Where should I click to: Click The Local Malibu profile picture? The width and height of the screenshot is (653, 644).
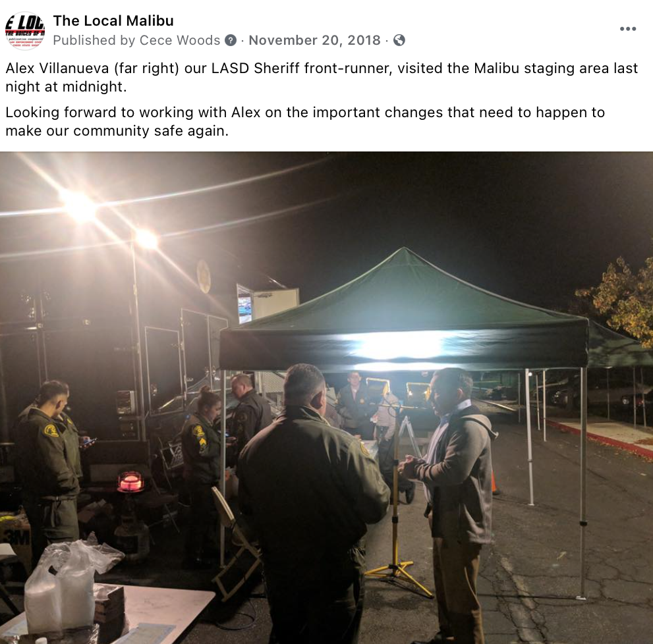[25, 31]
